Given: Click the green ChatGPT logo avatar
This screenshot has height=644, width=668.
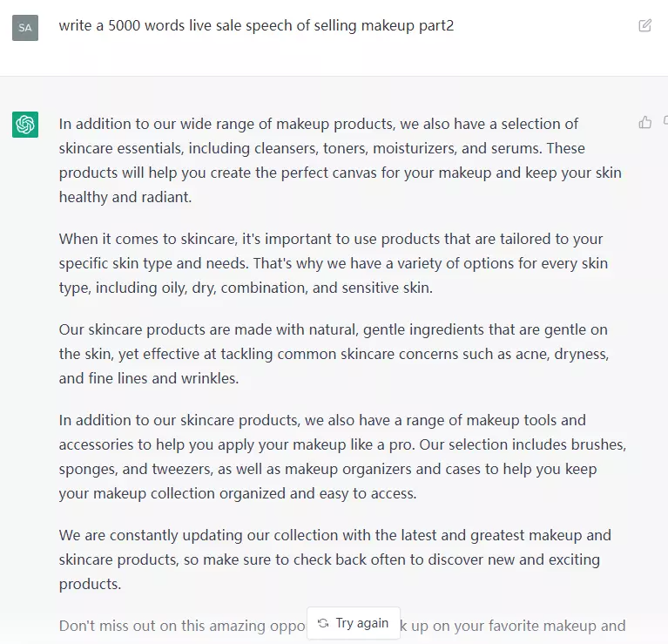Looking at the screenshot, I should 25,125.
